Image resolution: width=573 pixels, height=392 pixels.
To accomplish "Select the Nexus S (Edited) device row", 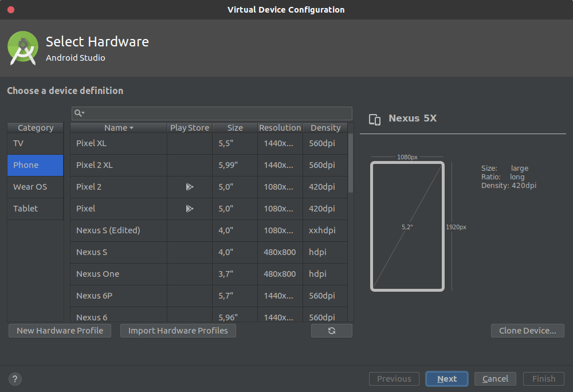I will point(209,230).
